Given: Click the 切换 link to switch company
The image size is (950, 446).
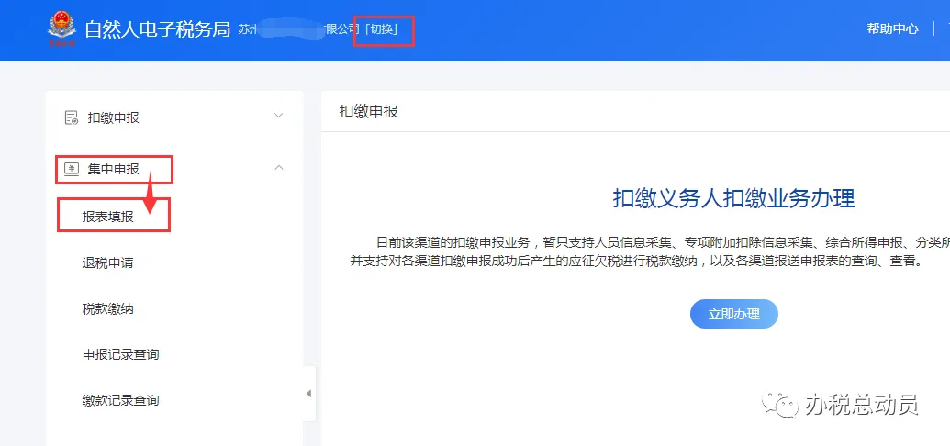Looking at the screenshot, I should tap(383, 29).
